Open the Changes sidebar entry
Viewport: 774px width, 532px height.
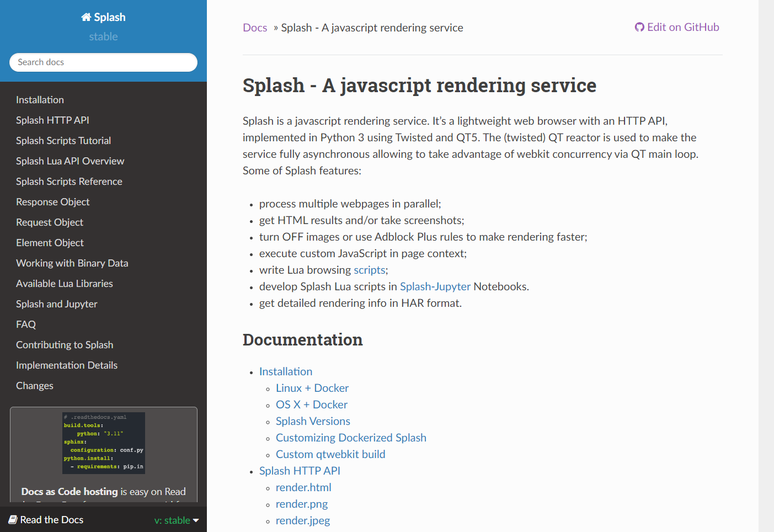tap(34, 385)
